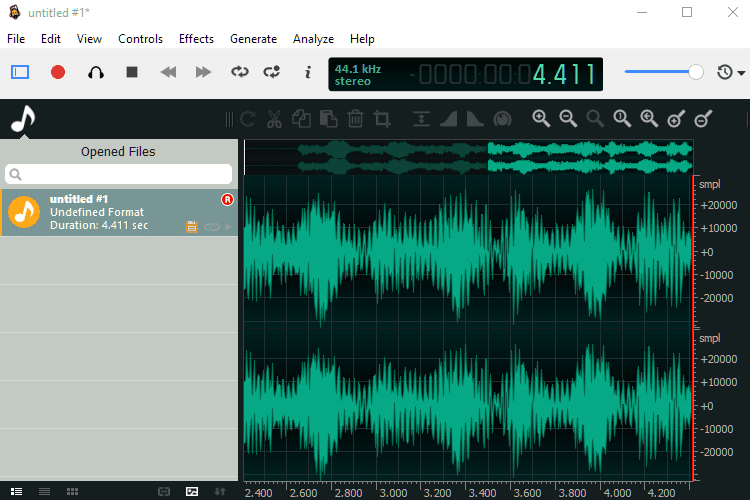Click the loop icon with dots
This screenshot has width=750, height=500.
(x=272, y=72)
